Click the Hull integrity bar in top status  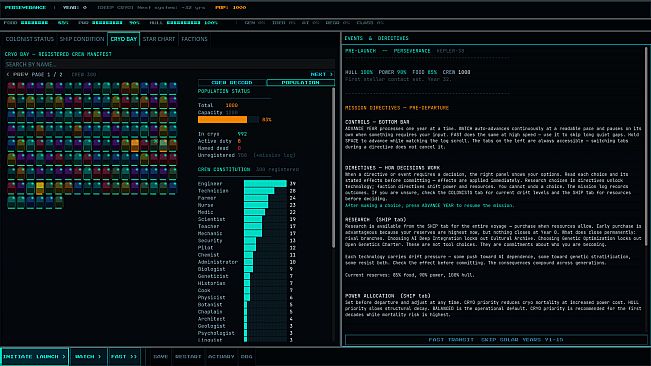tap(183, 23)
